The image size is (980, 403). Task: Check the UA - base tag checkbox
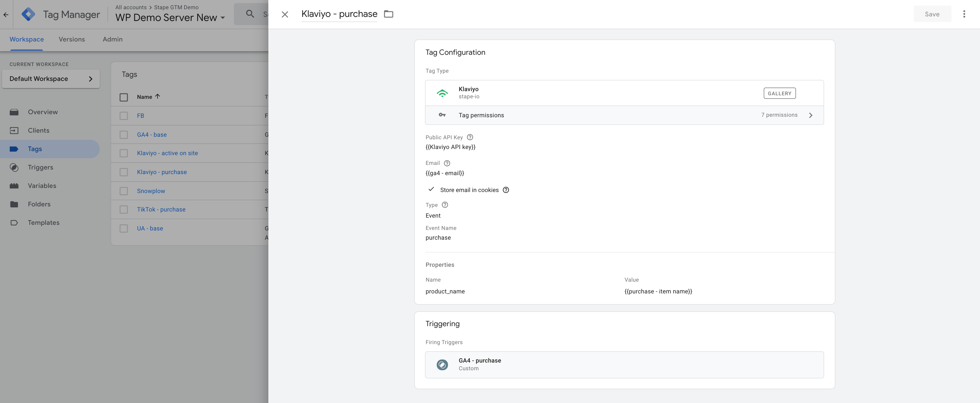(124, 228)
